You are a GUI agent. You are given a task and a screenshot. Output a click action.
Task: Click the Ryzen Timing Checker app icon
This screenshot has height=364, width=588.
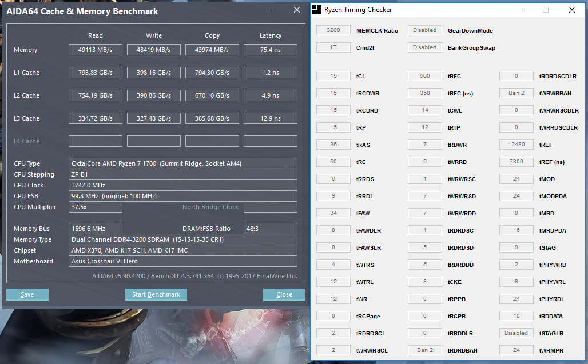(x=317, y=10)
